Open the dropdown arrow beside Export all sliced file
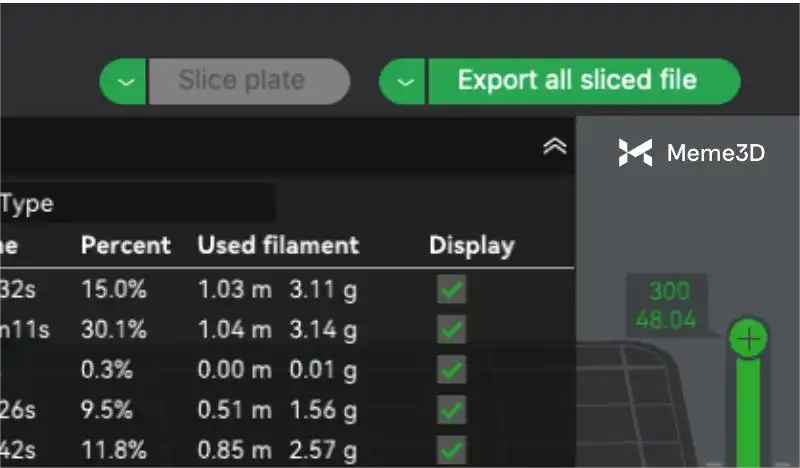This screenshot has height=468, width=800. point(404,82)
